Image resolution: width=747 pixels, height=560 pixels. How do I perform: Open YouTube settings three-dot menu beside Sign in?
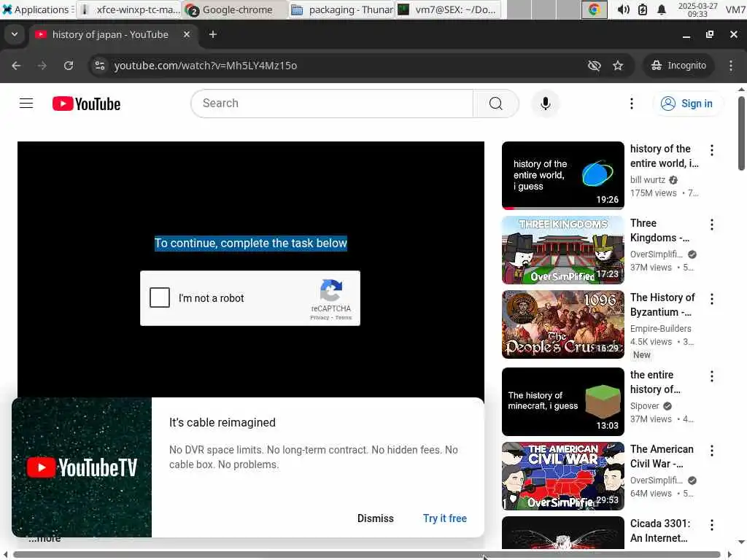(x=632, y=104)
